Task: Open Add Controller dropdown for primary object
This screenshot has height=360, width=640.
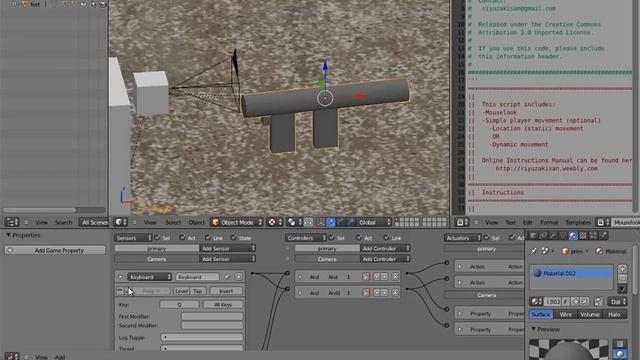Action: click(x=385, y=249)
